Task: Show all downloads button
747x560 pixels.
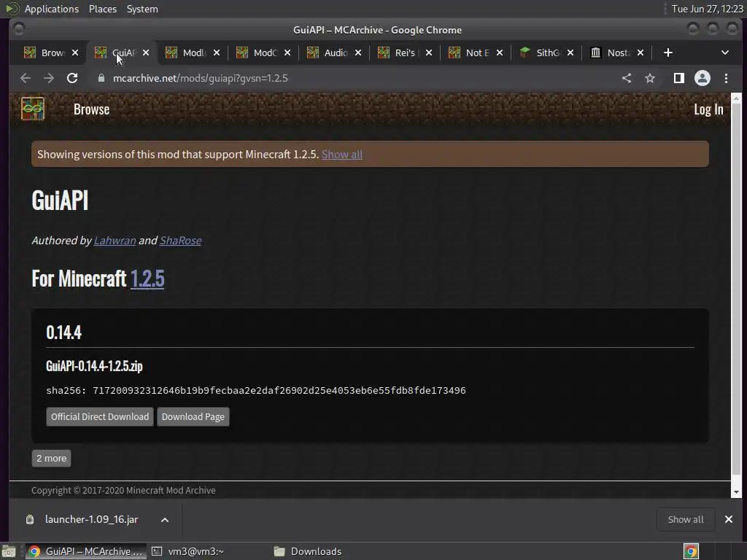Action: pos(686,519)
